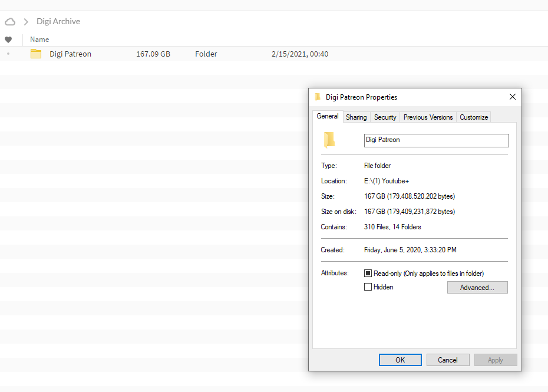Open the Security tab
This screenshot has width=548, height=392.
pyautogui.click(x=385, y=117)
